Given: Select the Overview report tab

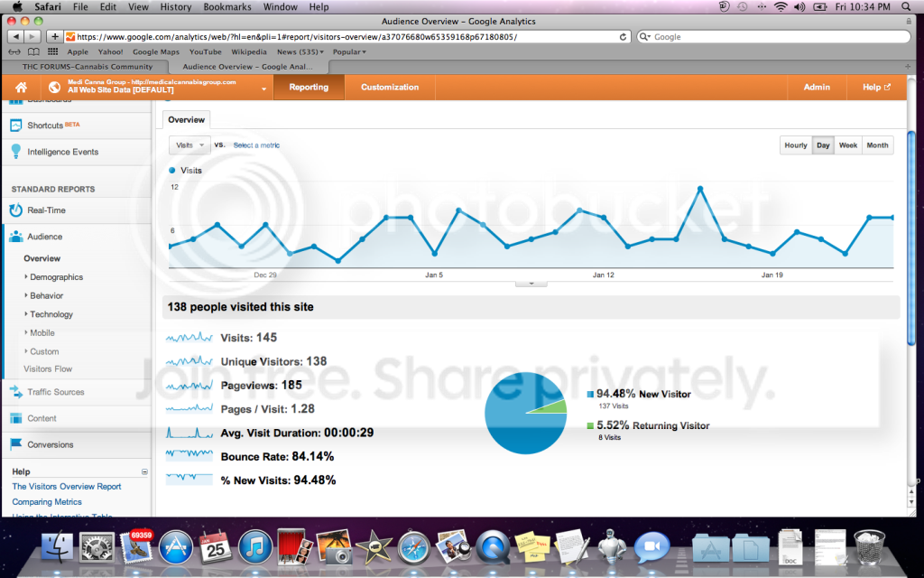Looking at the screenshot, I should pos(186,120).
